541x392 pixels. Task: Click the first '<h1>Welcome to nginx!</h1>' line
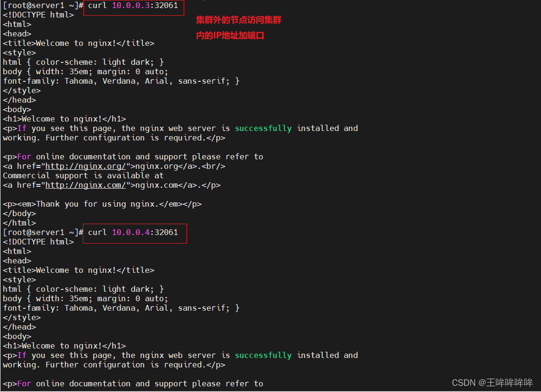tap(64, 119)
